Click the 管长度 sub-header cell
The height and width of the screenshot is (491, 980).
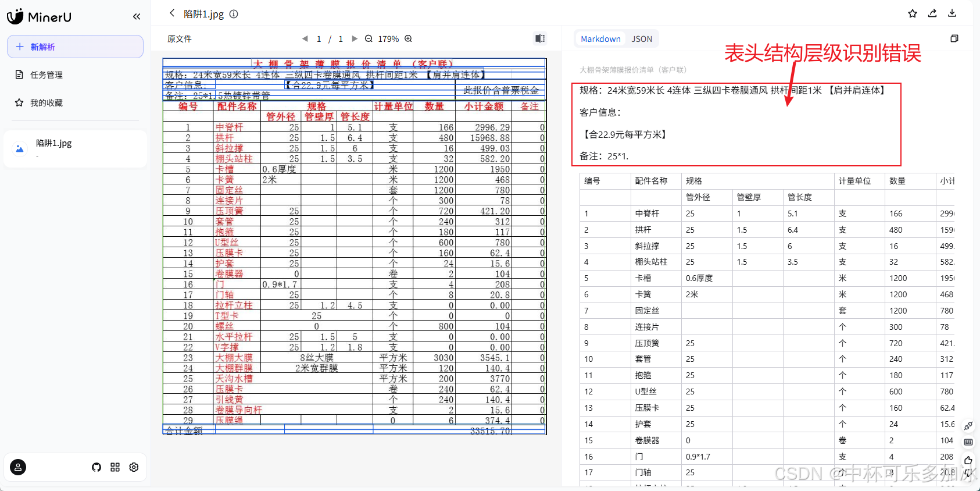click(x=808, y=197)
